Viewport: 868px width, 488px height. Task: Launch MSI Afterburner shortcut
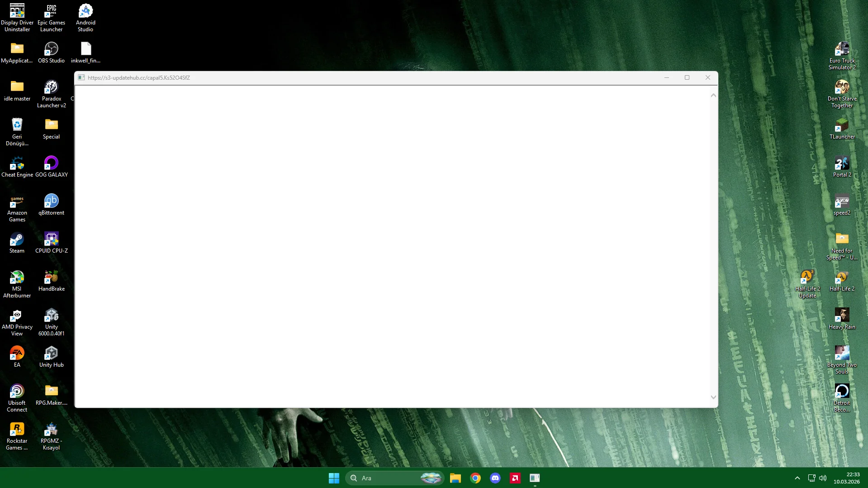point(17,284)
